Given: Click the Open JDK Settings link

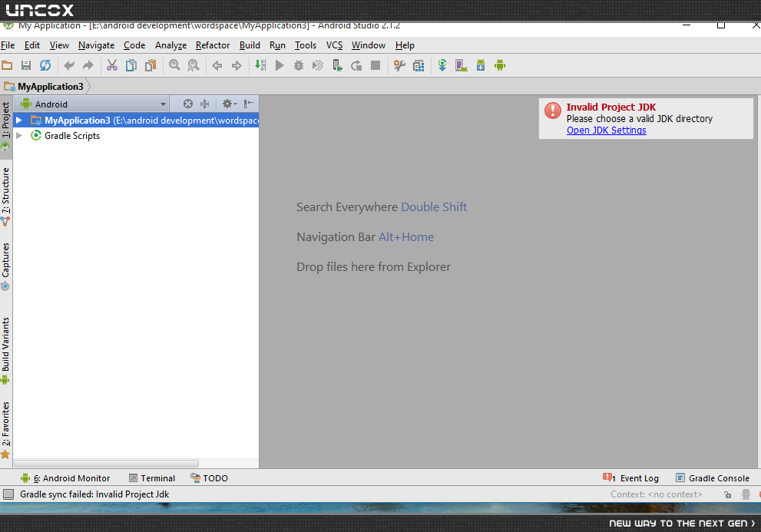Looking at the screenshot, I should click(606, 130).
